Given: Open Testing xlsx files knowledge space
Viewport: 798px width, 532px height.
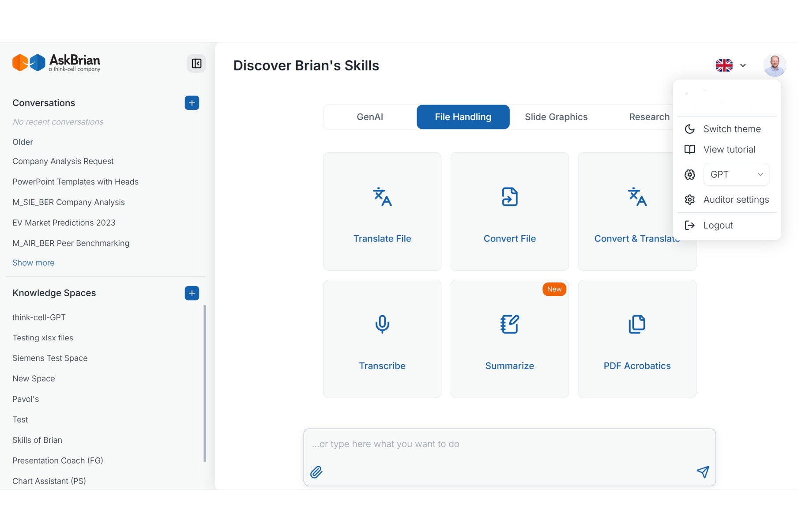Looking at the screenshot, I should click(x=43, y=338).
